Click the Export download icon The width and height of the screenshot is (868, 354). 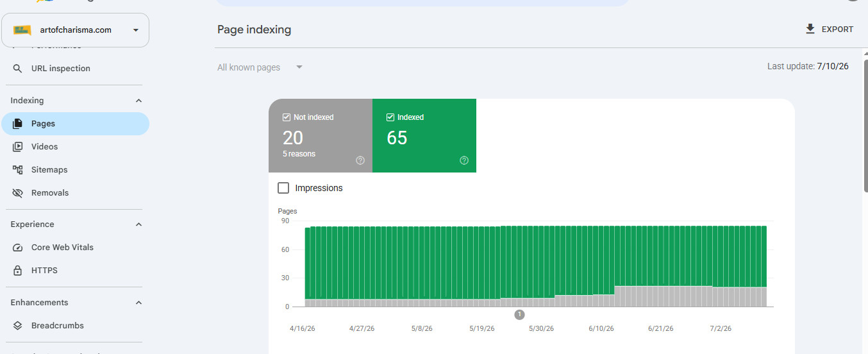(810, 29)
